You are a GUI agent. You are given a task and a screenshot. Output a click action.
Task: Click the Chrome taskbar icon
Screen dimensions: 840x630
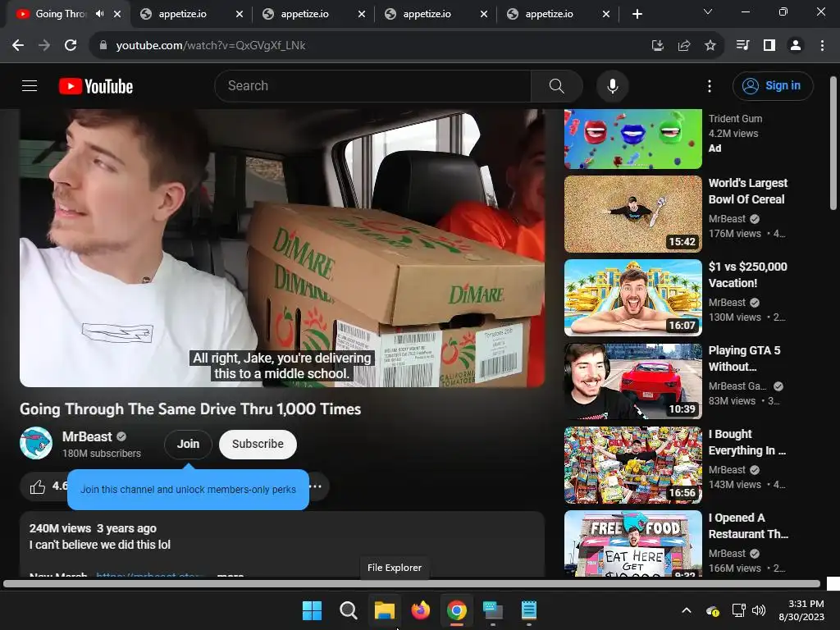[x=456, y=610]
